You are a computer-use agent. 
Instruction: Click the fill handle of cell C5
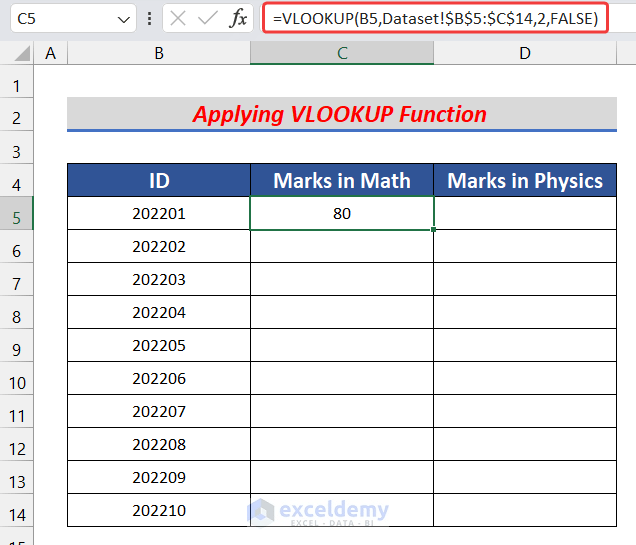(x=434, y=230)
